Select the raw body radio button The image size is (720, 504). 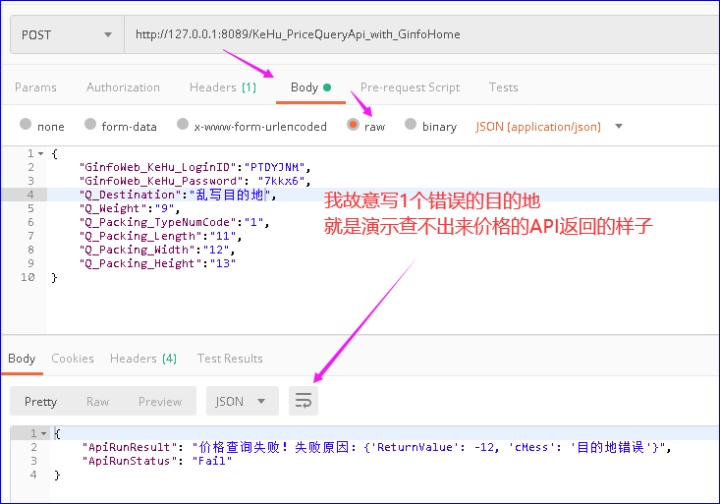point(353,124)
